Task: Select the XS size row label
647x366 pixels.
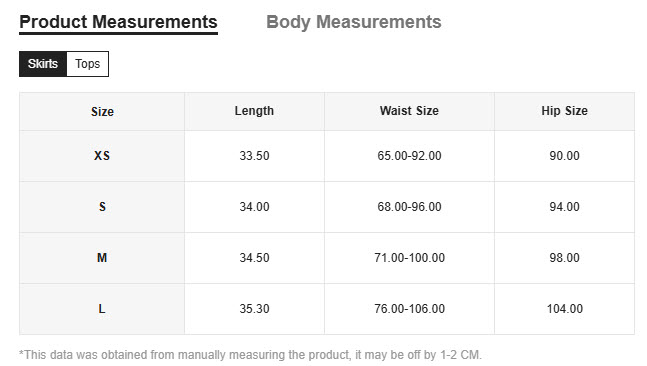Action: tap(102, 156)
